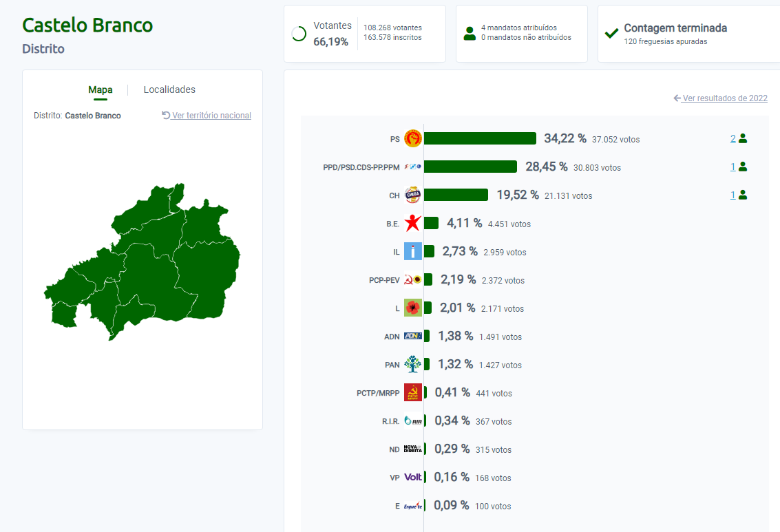Click the Volt purple logo
780x532 pixels.
pyautogui.click(x=412, y=478)
